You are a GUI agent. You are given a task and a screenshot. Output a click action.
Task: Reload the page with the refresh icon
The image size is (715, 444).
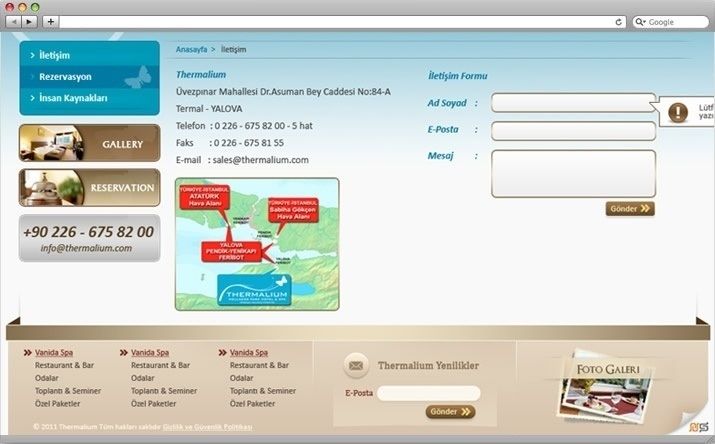(x=618, y=22)
